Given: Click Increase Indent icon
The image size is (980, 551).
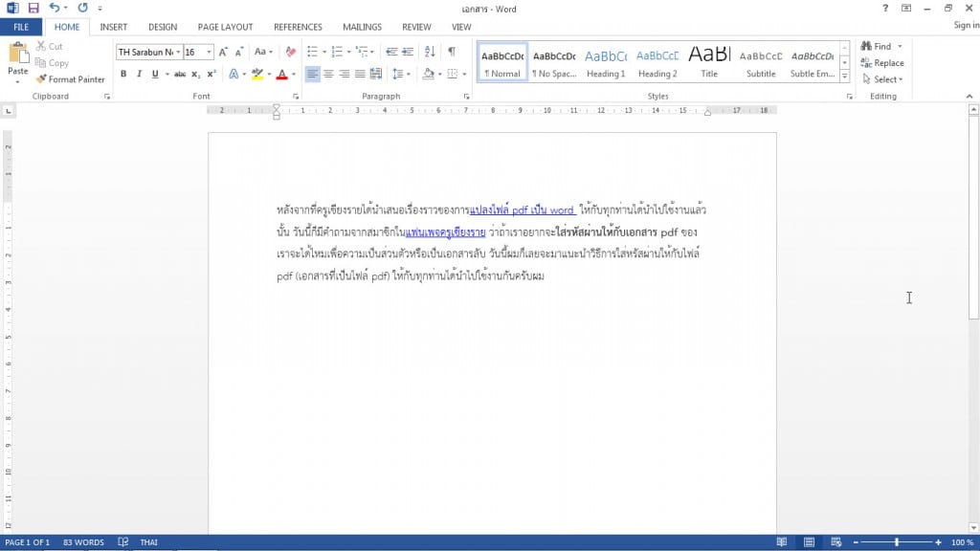Looking at the screenshot, I should click(x=408, y=52).
